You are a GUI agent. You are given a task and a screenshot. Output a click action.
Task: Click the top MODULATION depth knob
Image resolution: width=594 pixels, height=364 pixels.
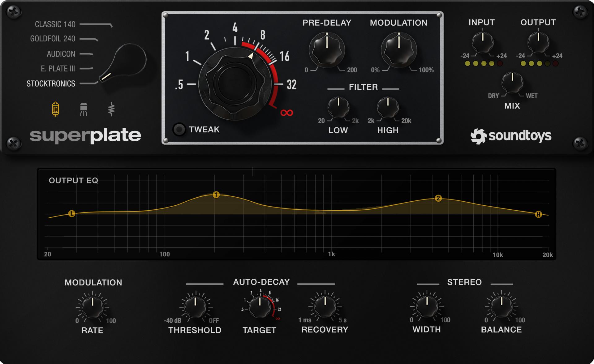click(399, 50)
